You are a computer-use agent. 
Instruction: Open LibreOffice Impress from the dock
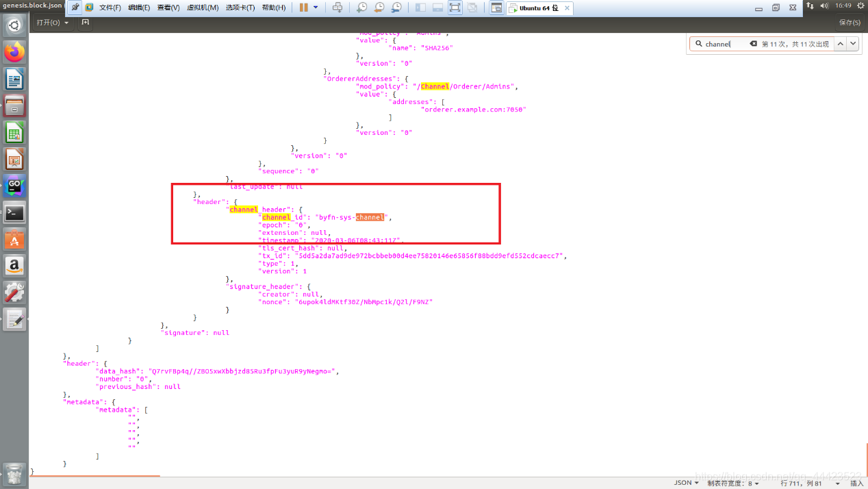point(14,159)
